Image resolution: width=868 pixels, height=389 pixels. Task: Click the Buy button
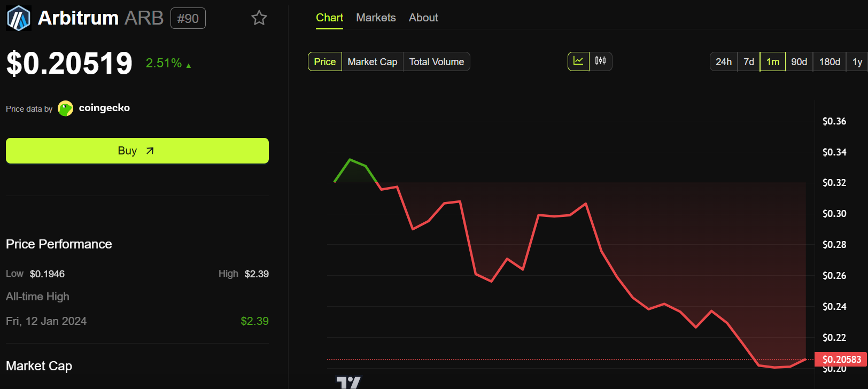[137, 151]
